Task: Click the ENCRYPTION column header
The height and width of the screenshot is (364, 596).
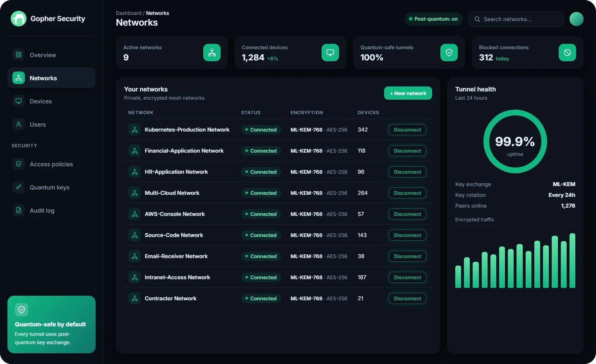Action: (307, 113)
